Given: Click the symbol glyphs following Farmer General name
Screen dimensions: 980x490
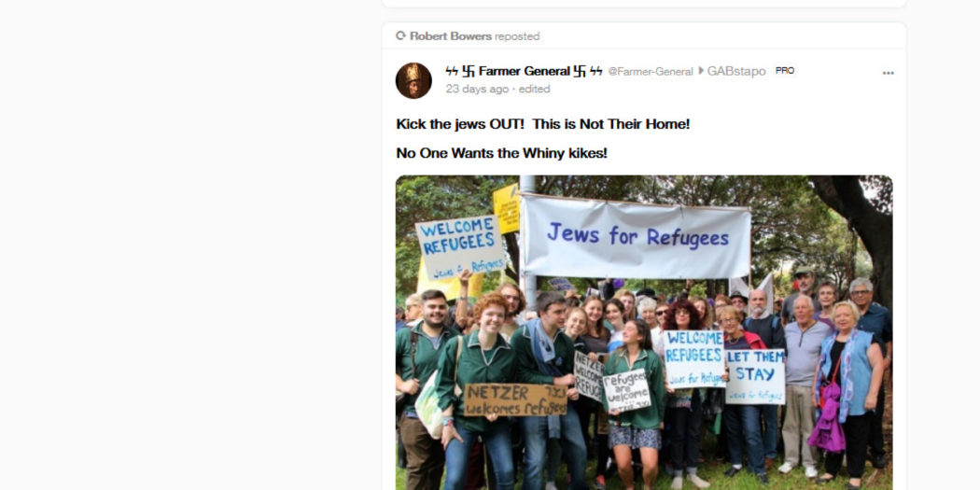Looking at the screenshot, I should [x=588, y=71].
